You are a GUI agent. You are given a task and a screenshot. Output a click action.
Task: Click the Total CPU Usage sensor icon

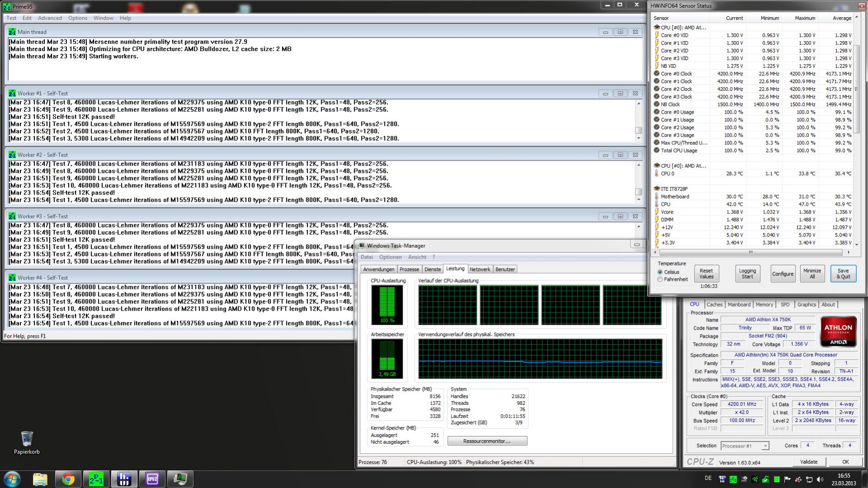pos(657,151)
